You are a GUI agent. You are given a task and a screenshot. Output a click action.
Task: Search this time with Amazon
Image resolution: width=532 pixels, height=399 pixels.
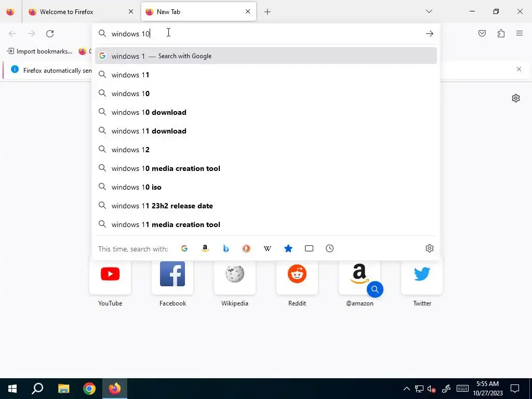205,248
